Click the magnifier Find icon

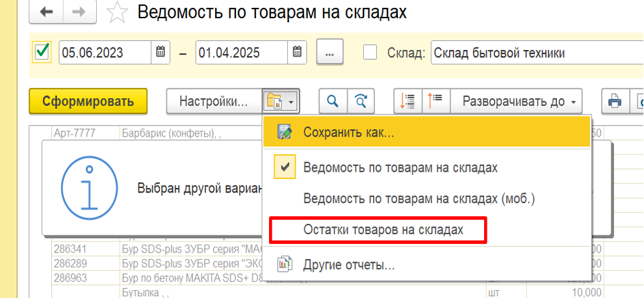333,101
